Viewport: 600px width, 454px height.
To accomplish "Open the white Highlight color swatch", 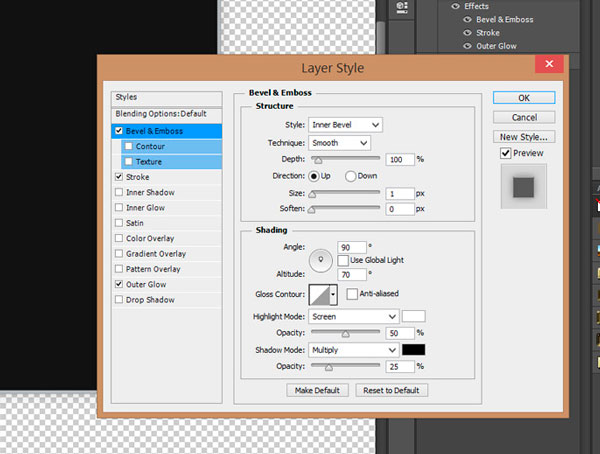I will coord(413,316).
